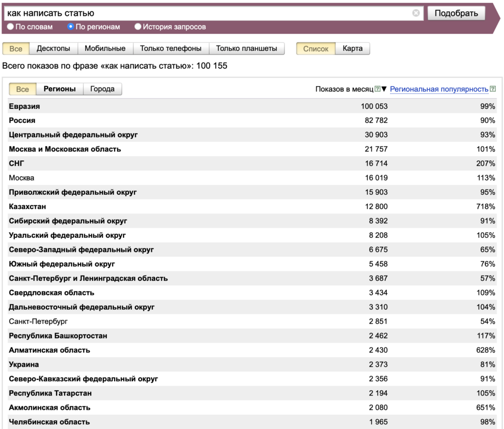504x429 pixels.
Task: Click Челябинская область row label
Action: (49, 422)
